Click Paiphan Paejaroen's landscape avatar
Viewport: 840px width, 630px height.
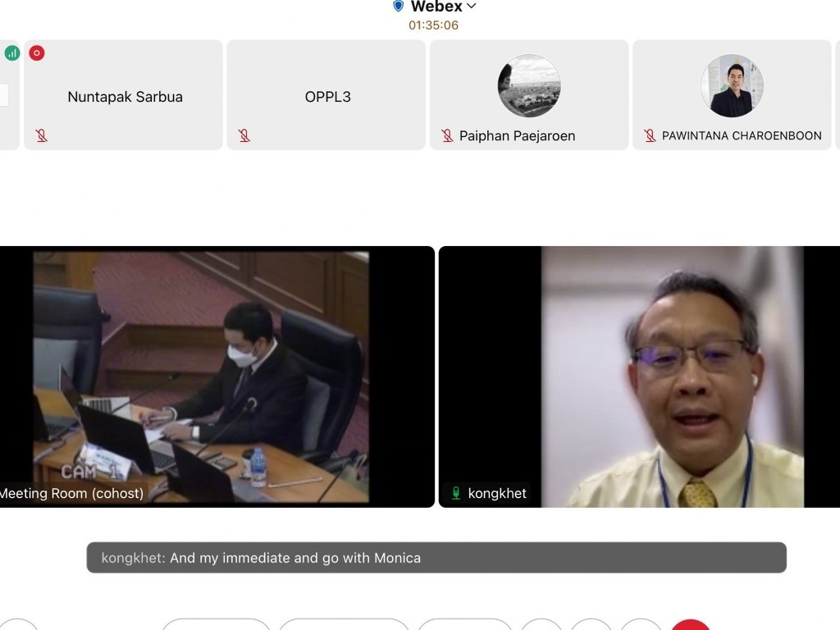pos(529,86)
